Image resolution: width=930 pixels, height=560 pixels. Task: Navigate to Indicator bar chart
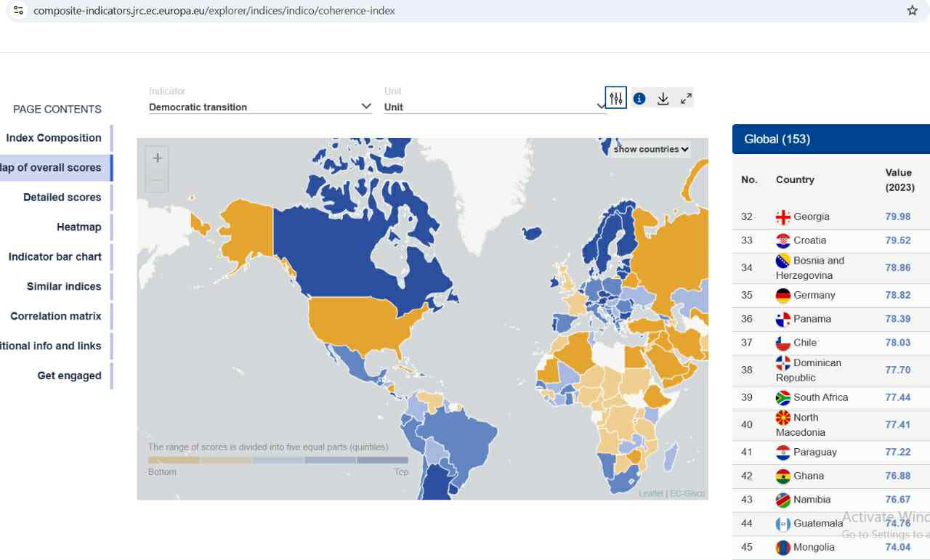click(x=55, y=257)
